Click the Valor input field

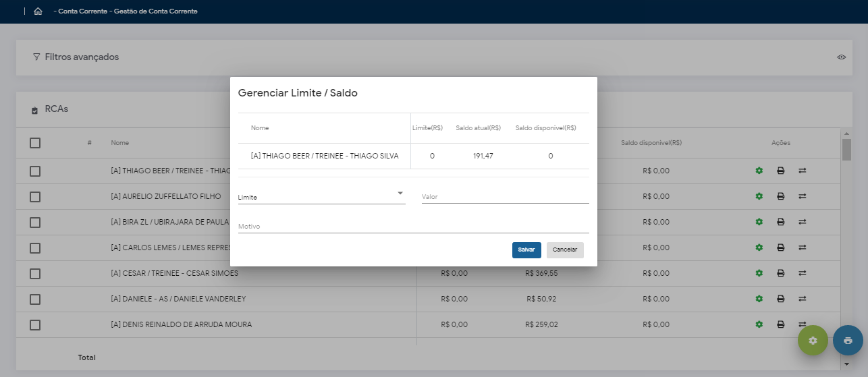point(505,197)
